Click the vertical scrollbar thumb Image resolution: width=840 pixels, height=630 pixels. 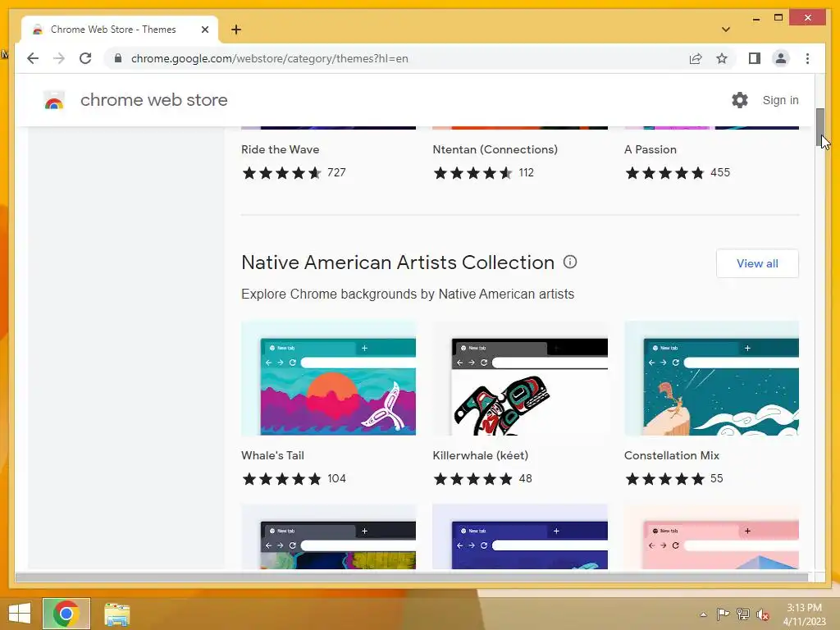[819, 127]
